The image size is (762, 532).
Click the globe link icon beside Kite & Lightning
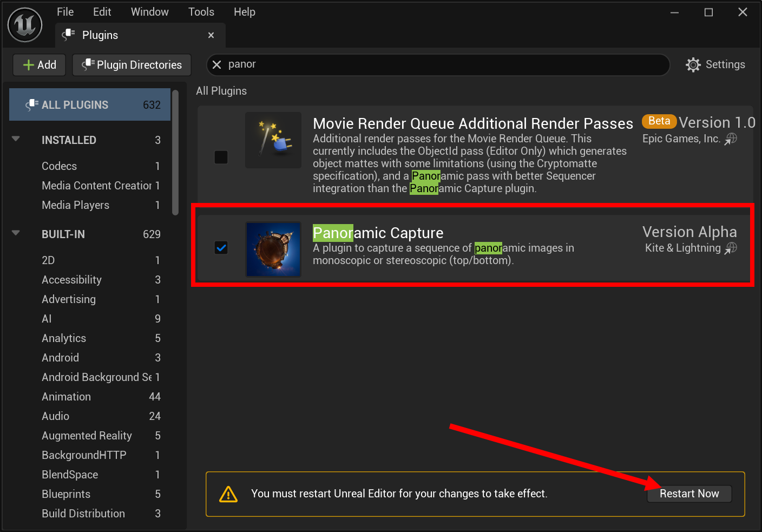point(731,248)
